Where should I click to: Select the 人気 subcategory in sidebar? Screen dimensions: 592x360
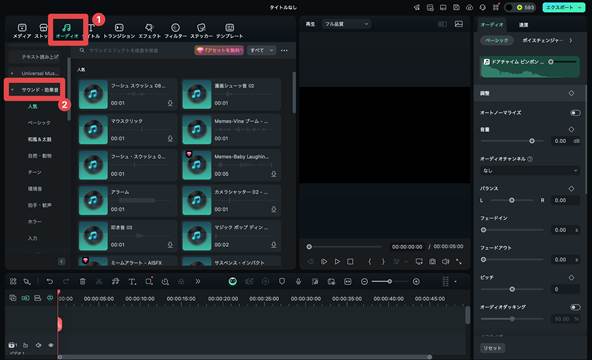click(32, 106)
